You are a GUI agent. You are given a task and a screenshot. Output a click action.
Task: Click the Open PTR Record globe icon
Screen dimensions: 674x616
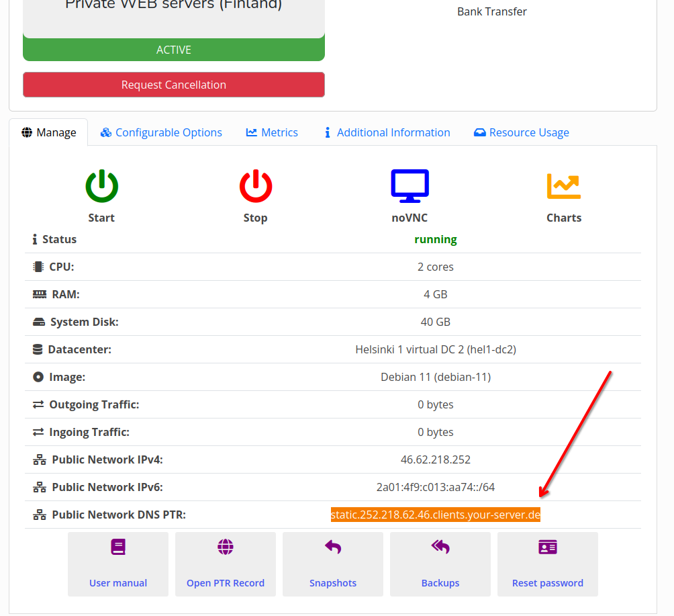[x=226, y=547]
